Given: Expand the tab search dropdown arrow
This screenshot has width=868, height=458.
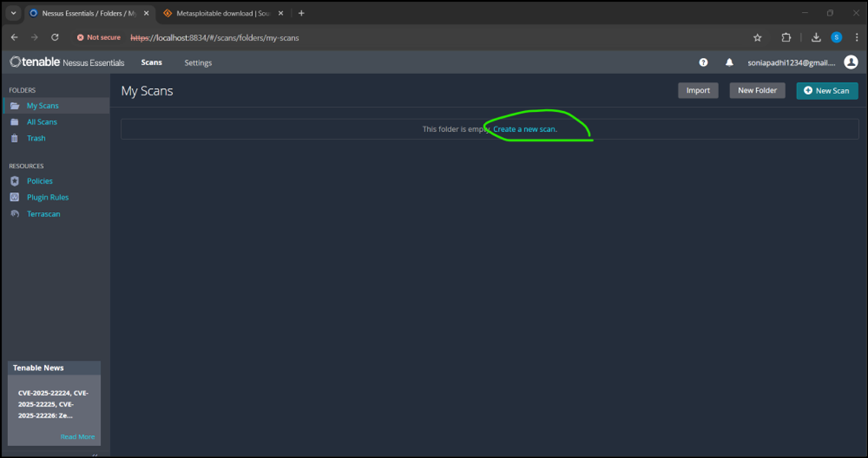Looking at the screenshot, I should pyautogui.click(x=13, y=13).
